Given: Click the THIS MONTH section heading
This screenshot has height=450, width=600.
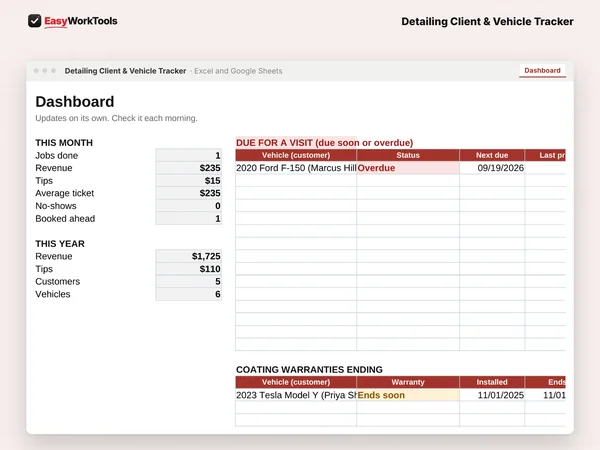Looking at the screenshot, I should [64, 143].
